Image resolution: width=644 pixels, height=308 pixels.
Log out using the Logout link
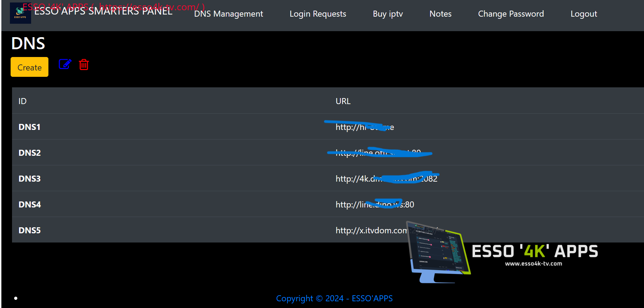coord(583,14)
